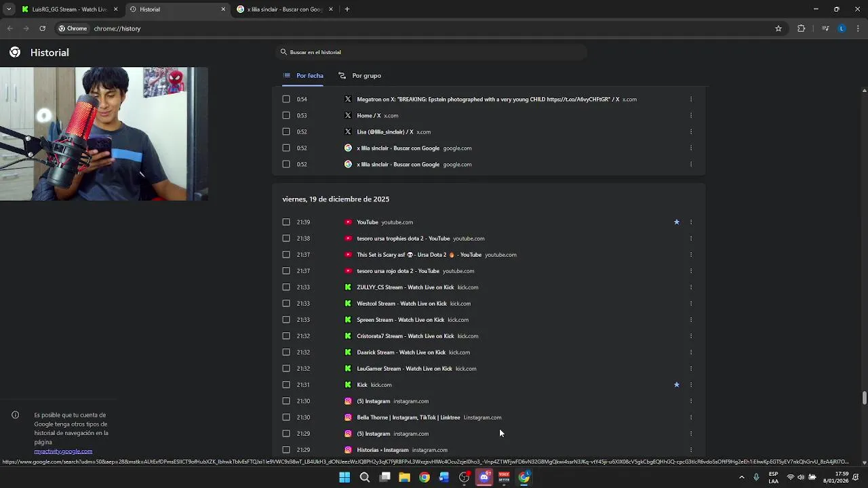
Task: Check the Spreen Stream entry checkbox
Action: click(286, 319)
